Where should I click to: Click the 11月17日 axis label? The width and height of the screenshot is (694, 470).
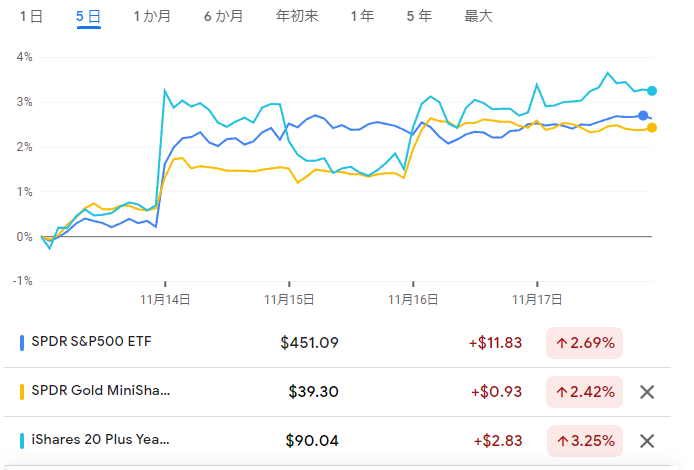click(537, 300)
